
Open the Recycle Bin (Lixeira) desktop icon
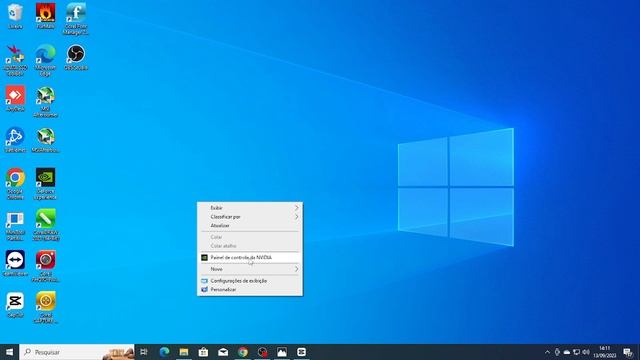[x=15, y=16]
